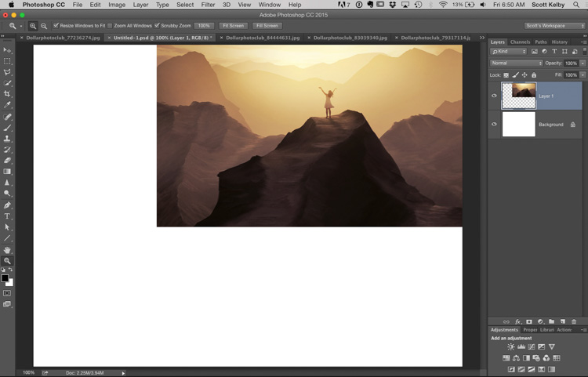Viewport: 588px width, 377px height.
Task: Select the Horizontal Type tool
Action: point(8,216)
